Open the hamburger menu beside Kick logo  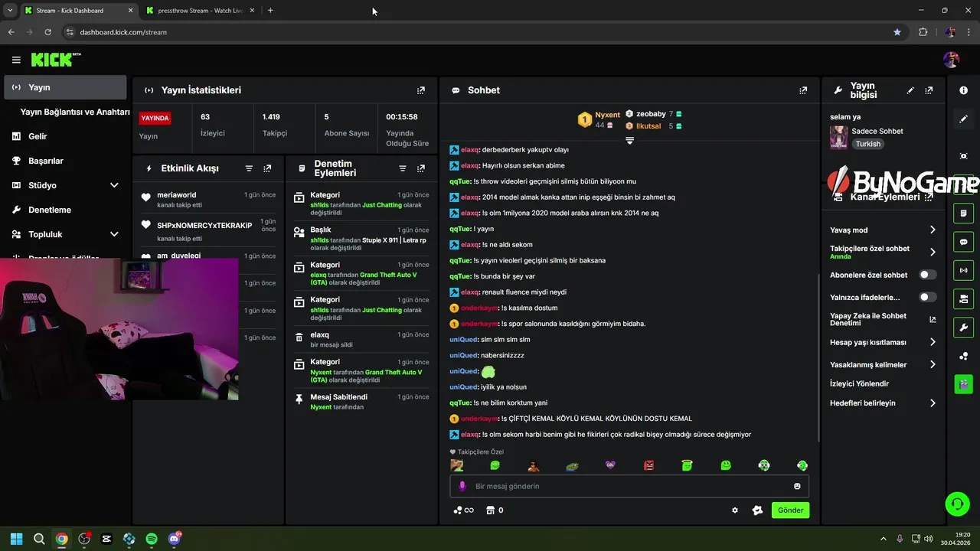pos(16,60)
